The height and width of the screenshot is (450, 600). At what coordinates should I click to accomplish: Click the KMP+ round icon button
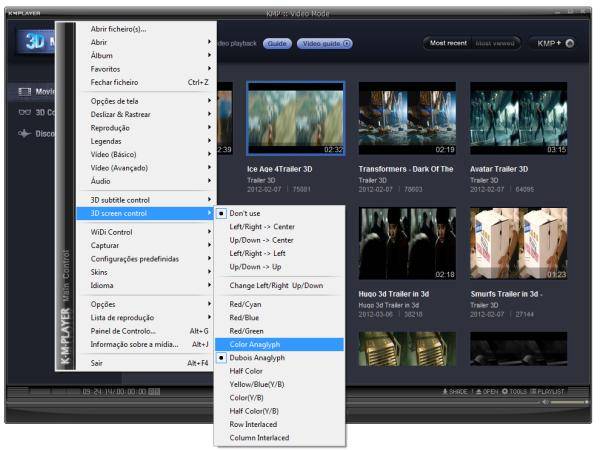570,43
